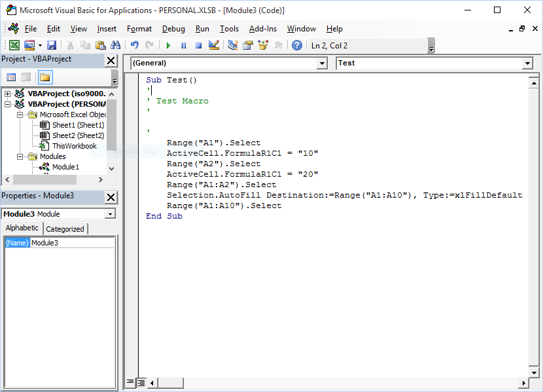Open the Tools menu
The height and width of the screenshot is (392, 543).
pos(229,29)
